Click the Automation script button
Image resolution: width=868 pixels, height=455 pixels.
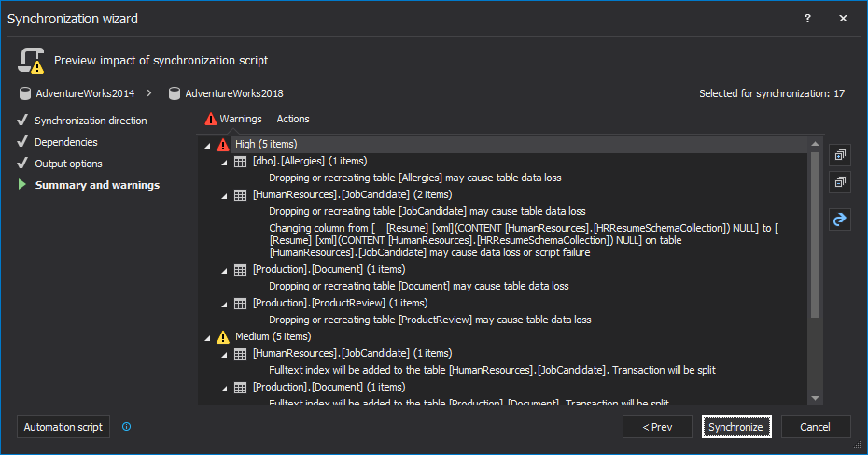point(63,427)
